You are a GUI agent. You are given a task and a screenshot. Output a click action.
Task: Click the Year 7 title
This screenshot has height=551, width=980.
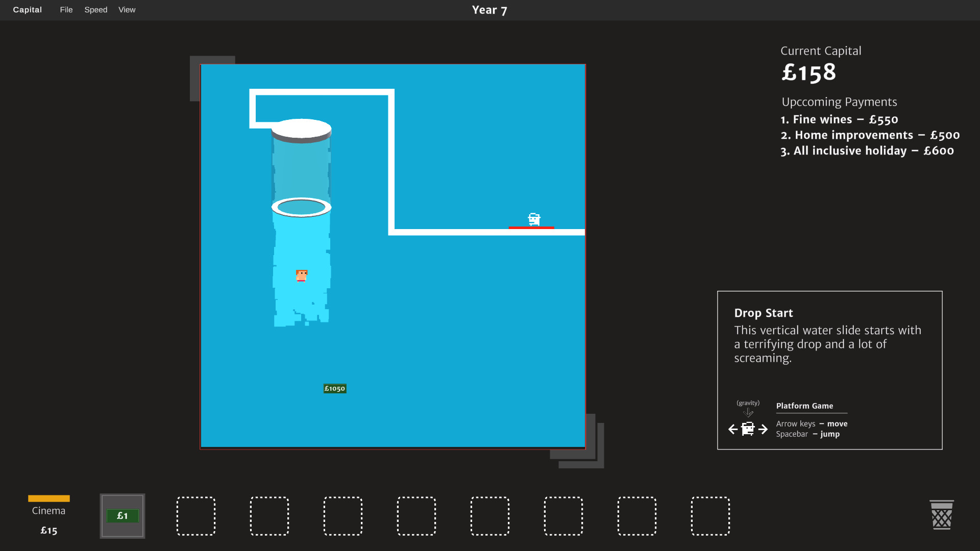tap(489, 10)
